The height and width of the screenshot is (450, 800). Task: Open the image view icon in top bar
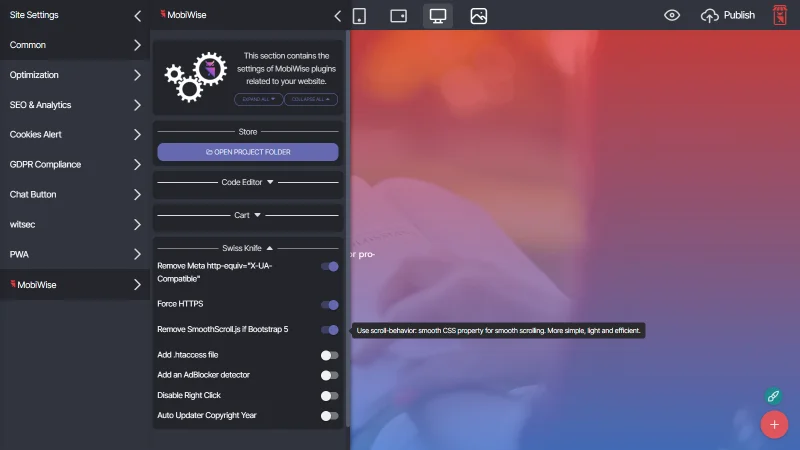tap(479, 16)
